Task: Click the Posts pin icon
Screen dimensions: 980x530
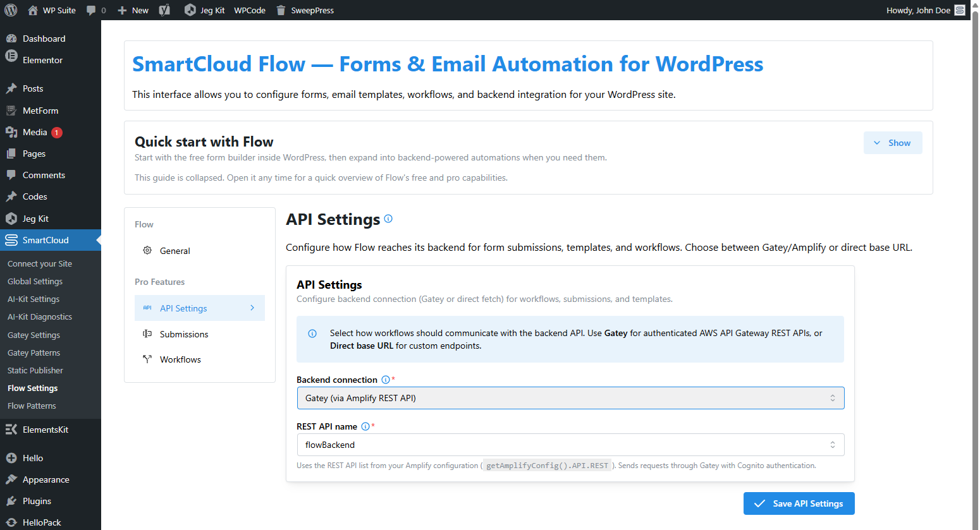Action: (11, 88)
